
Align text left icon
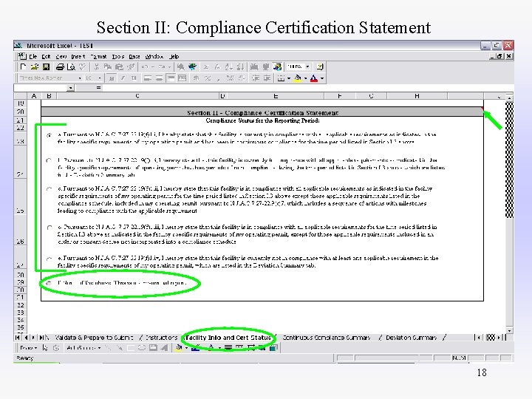(x=148, y=78)
